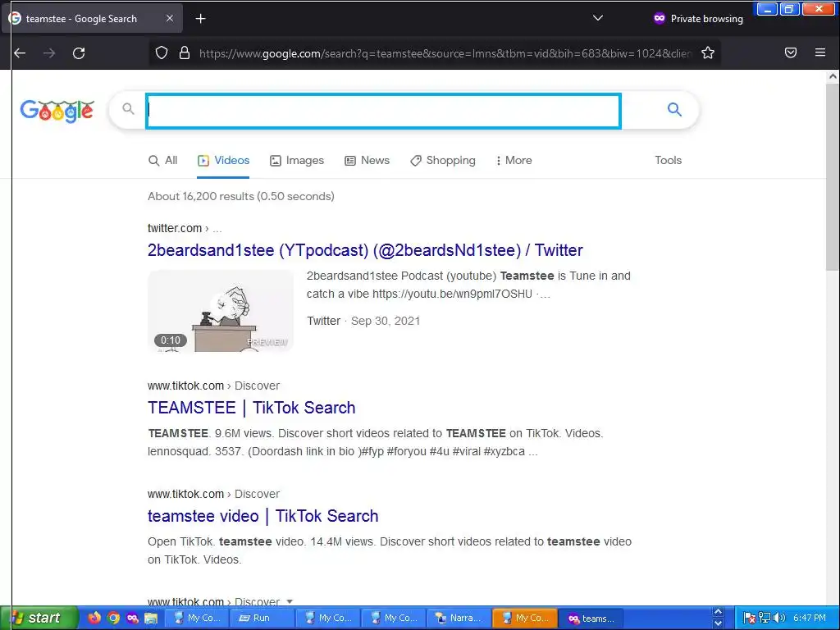Open the file explorer quick launch icon
840x630 pixels.
(151, 618)
